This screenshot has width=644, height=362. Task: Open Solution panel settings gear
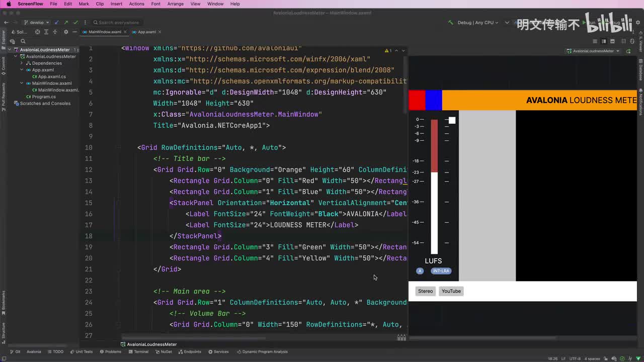pos(66,32)
